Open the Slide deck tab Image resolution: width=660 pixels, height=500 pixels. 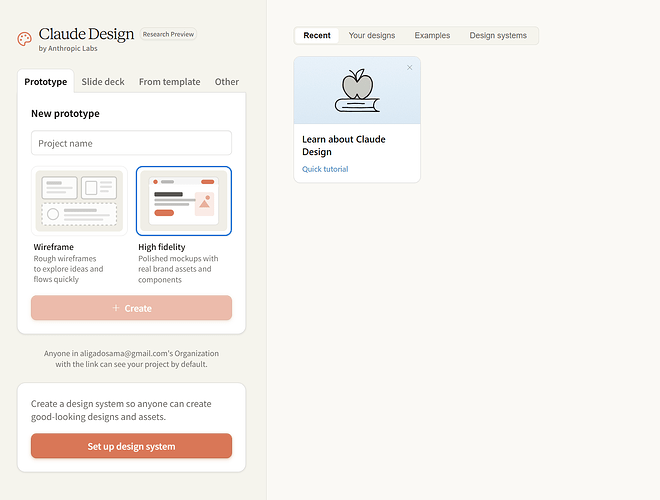pyautogui.click(x=103, y=82)
